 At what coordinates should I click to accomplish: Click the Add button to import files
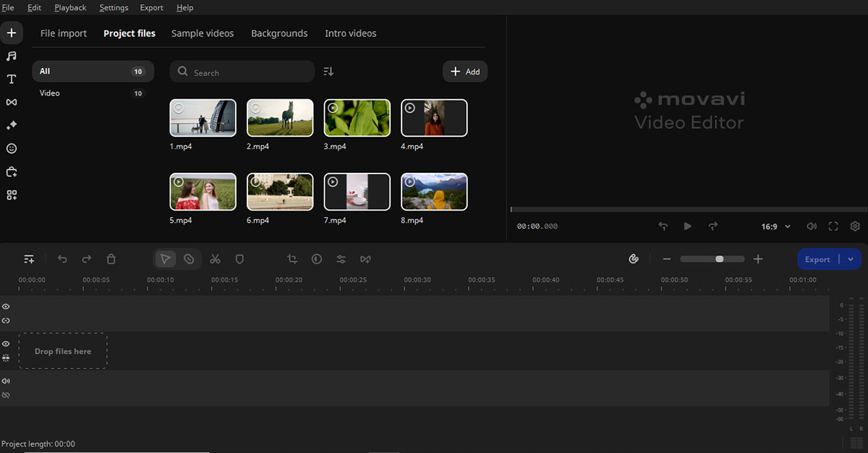pos(465,71)
